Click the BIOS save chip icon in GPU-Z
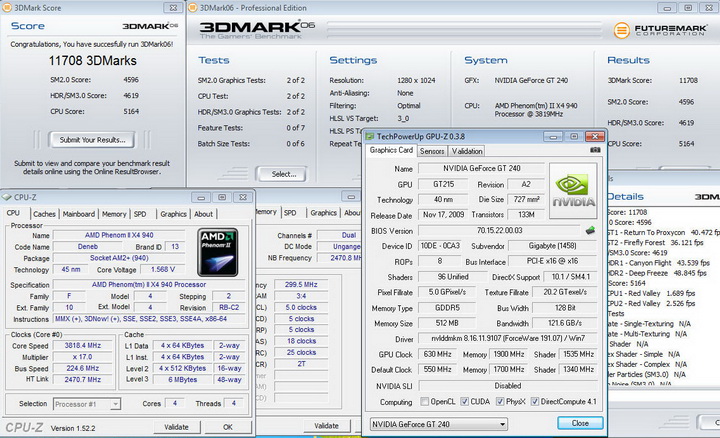Image resolution: width=720 pixels, height=438 pixels. pos(590,230)
